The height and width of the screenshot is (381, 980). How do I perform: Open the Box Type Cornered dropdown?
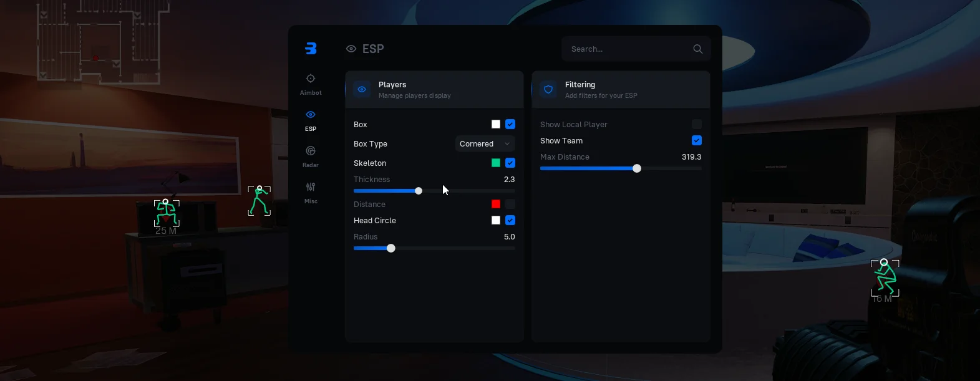[x=485, y=144]
